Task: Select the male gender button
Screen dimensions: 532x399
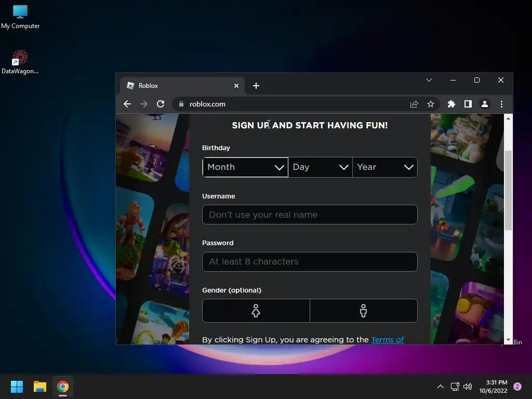Action: 363,311
